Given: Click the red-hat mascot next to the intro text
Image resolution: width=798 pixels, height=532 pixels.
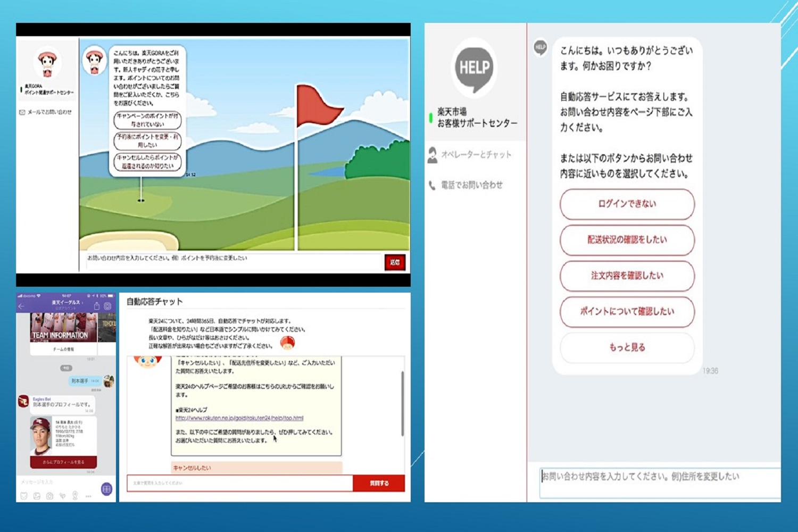Looking at the screenshot, I should [x=288, y=343].
